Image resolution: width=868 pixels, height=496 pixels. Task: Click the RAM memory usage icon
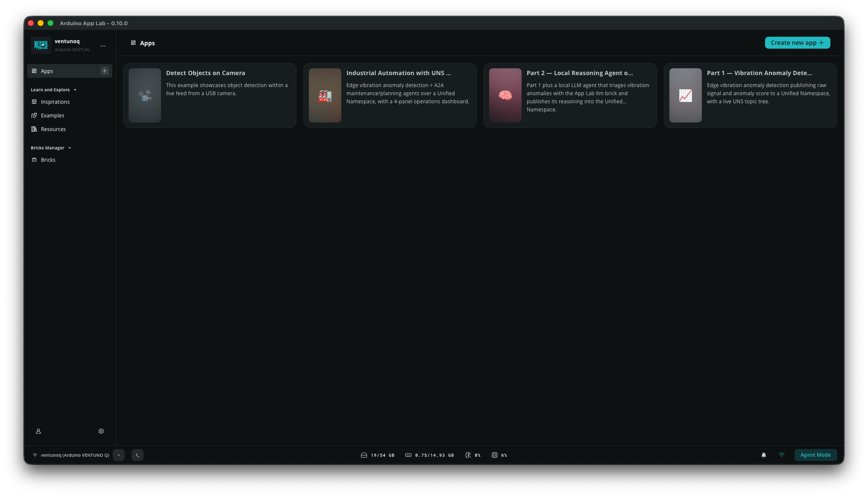pos(408,455)
